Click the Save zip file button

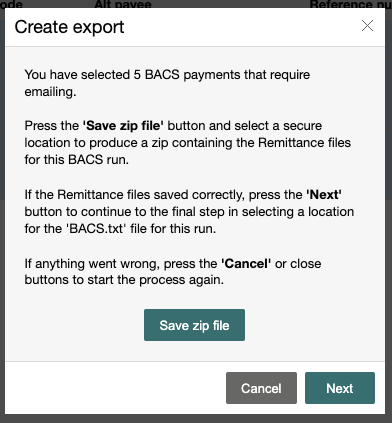click(194, 325)
